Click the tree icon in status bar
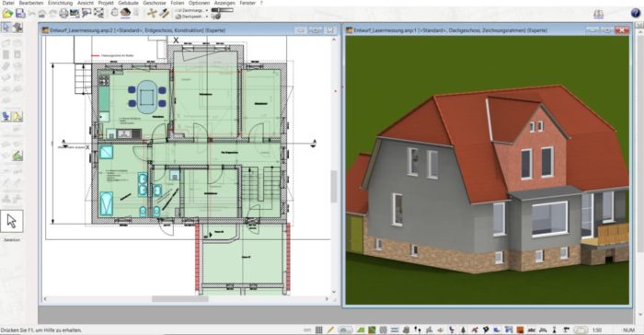The height and width of the screenshot is (335, 644). point(464,329)
